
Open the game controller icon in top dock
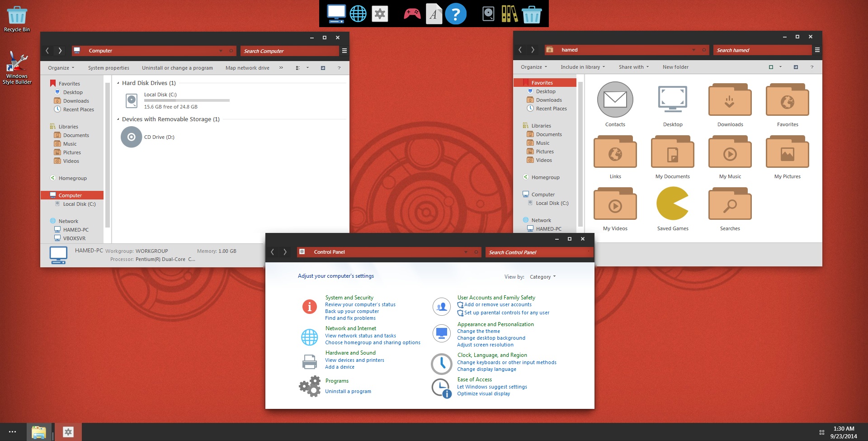pos(412,14)
